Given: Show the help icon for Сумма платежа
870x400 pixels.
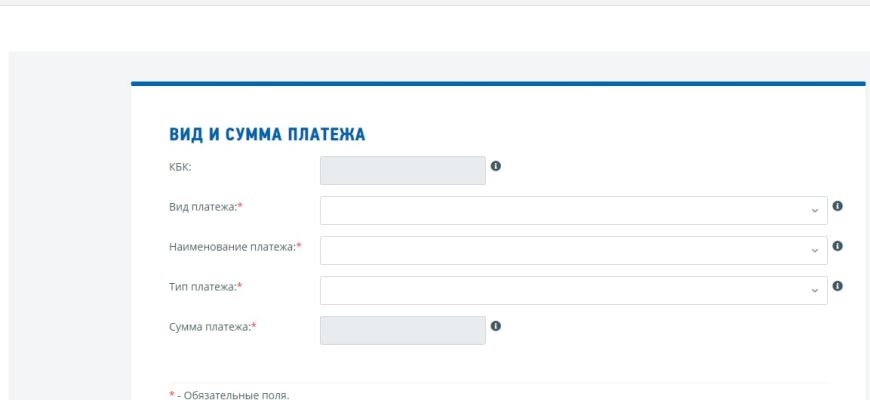Looking at the screenshot, I should tap(496, 326).
